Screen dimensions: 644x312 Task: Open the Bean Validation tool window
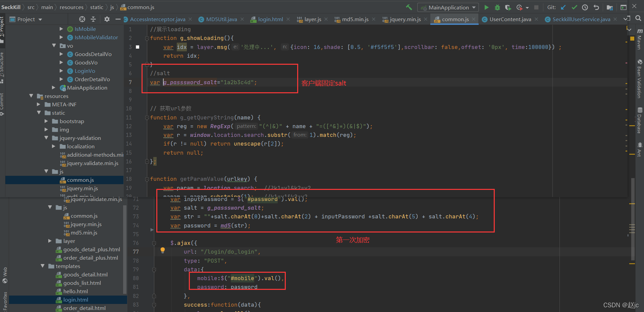click(639, 79)
